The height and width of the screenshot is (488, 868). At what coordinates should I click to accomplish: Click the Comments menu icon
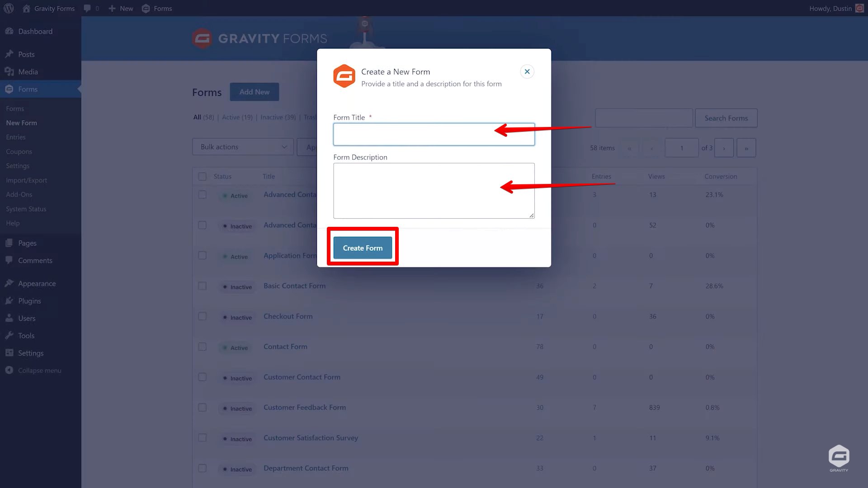9,260
